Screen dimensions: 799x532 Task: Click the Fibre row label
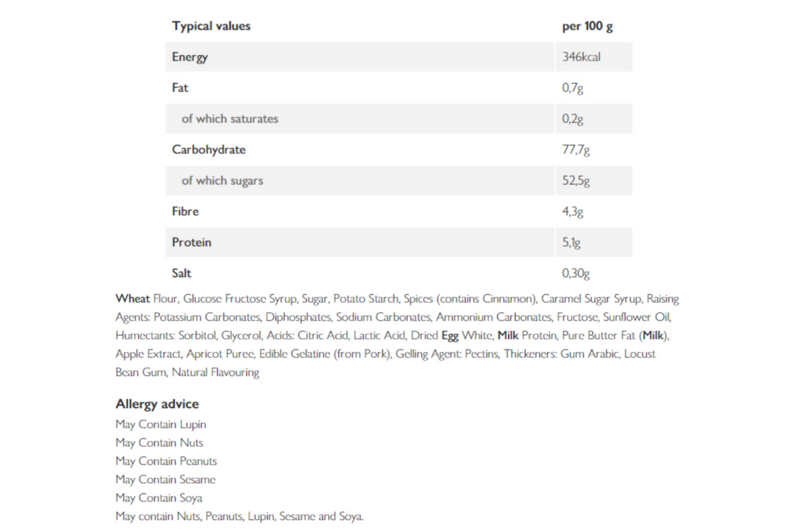pyautogui.click(x=185, y=211)
